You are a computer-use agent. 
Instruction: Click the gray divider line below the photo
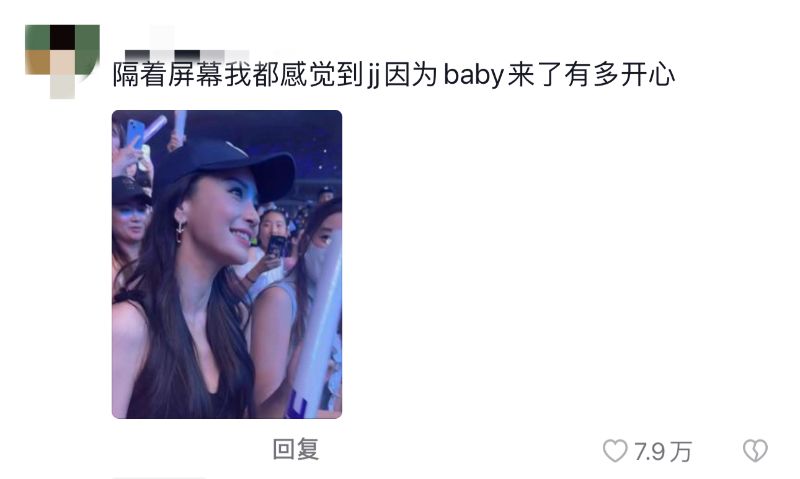tap(158, 477)
